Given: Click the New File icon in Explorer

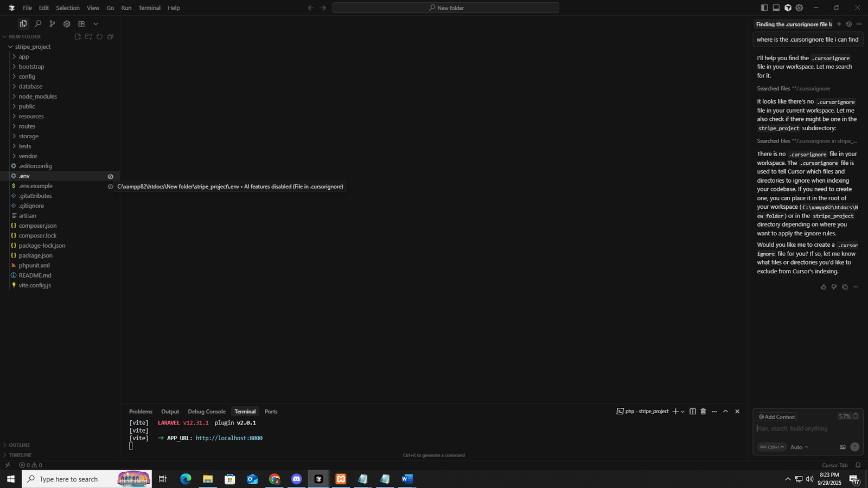Looking at the screenshot, I should coord(78,37).
